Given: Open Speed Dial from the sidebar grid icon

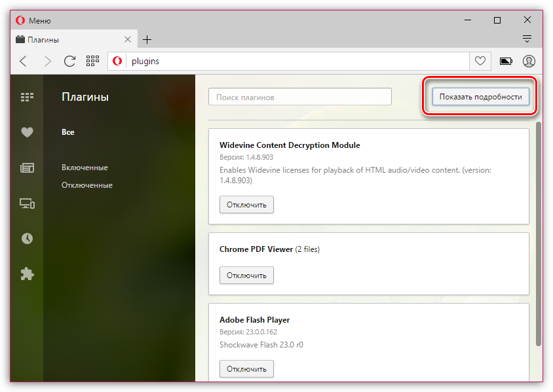Looking at the screenshot, I should pyautogui.click(x=27, y=97).
